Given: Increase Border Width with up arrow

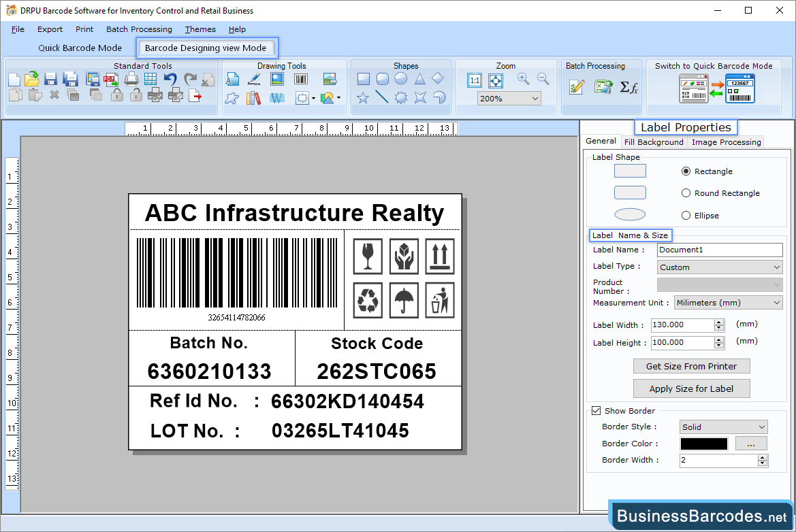Looking at the screenshot, I should (762, 457).
